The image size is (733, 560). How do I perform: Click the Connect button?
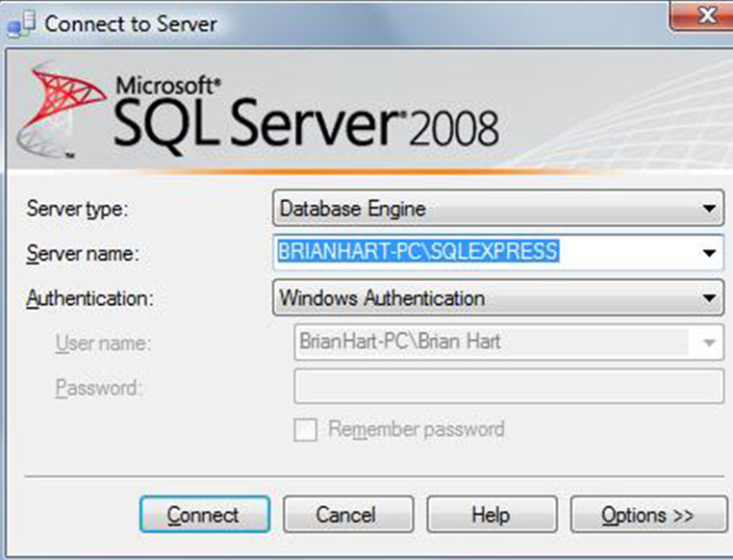[x=205, y=515]
